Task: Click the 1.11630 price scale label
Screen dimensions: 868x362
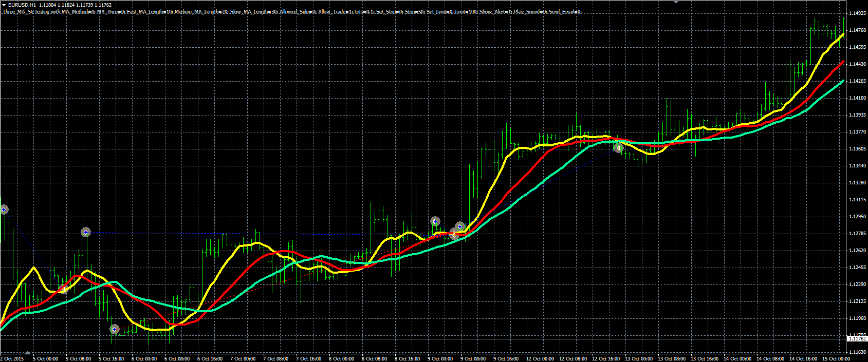Action: click(x=858, y=352)
